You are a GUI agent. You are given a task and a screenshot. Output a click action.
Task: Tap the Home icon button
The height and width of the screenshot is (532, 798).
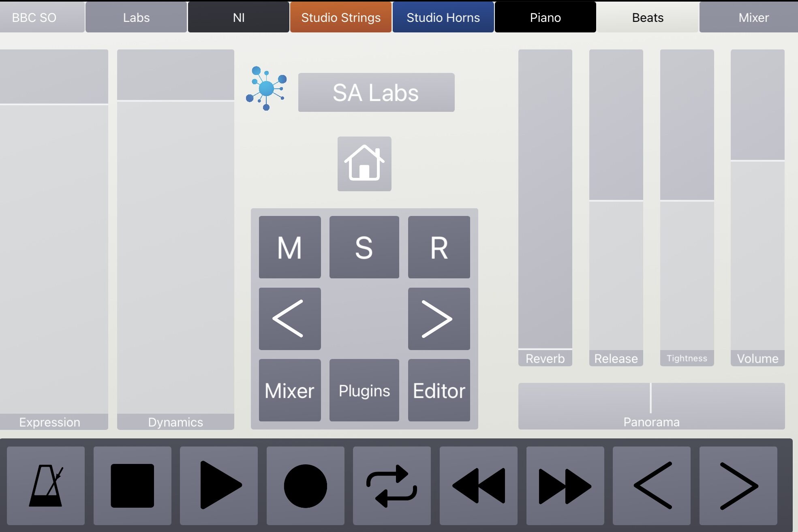coord(364,164)
